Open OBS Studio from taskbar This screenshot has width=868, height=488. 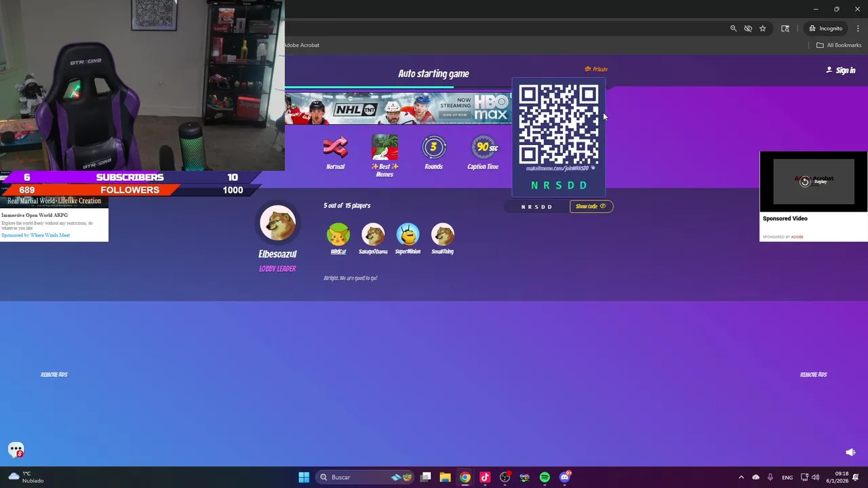[x=505, y=477]
